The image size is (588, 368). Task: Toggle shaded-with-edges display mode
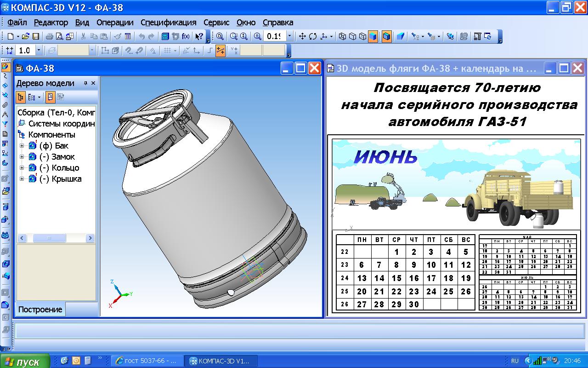[x=387, y=36]
